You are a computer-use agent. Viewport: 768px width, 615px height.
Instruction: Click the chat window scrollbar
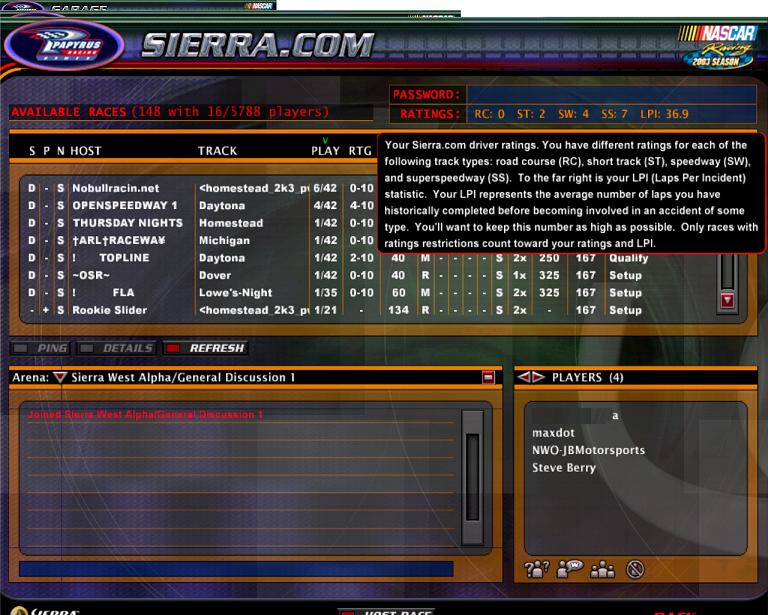472,477
